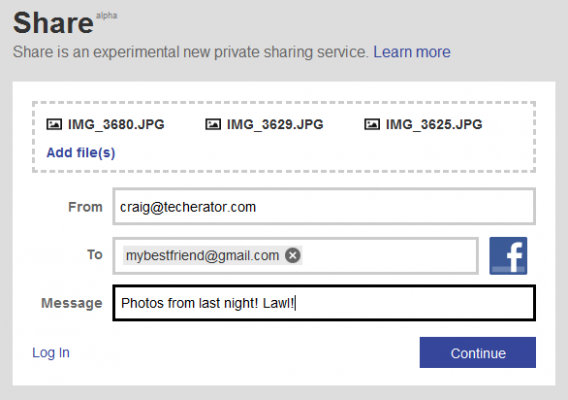Click the image icon beside IMG_3625.JPG

pos(372,124)
